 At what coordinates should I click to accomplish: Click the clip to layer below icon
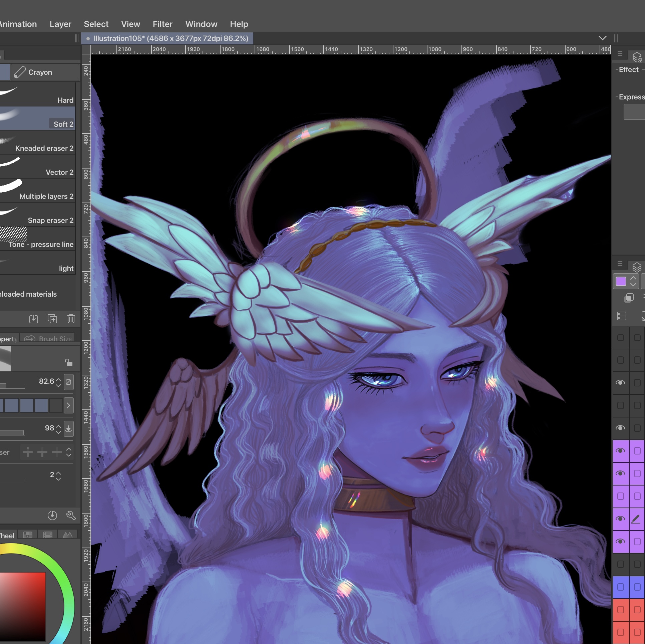pyautogui.click(x=629, y=297)
